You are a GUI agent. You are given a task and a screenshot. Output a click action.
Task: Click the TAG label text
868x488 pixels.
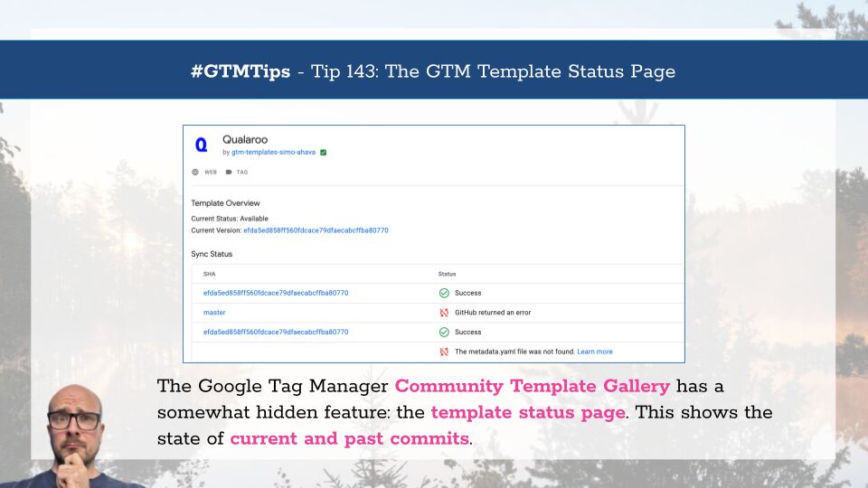[242, 172]
